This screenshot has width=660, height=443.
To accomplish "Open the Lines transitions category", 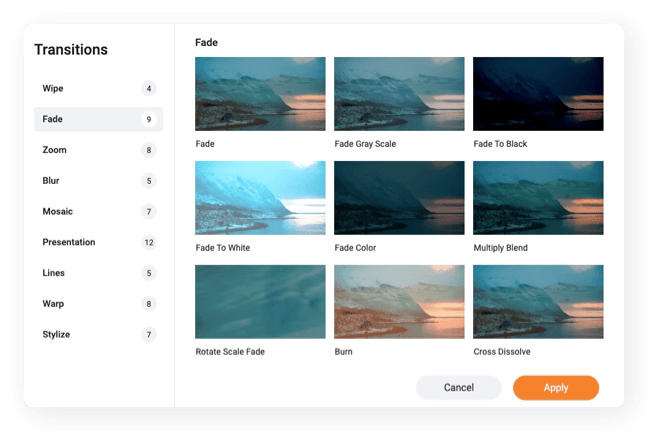I will pyautogui.click(x=98, y=273).
